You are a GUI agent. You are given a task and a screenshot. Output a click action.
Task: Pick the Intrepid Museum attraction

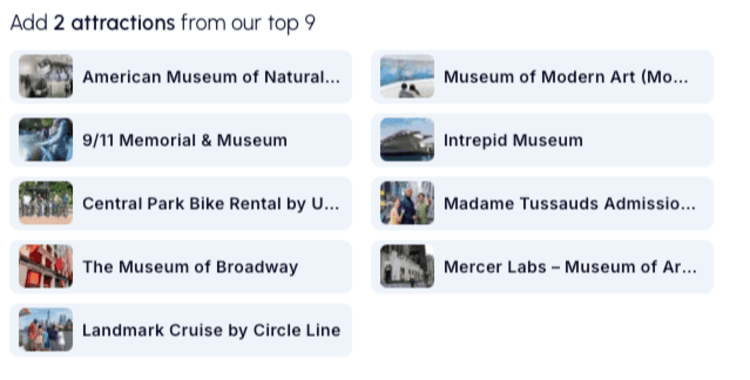click(x=542, y=140)
